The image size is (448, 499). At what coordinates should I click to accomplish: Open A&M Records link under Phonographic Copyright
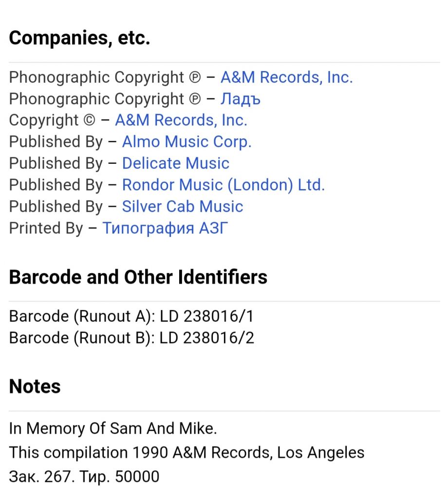286,77
